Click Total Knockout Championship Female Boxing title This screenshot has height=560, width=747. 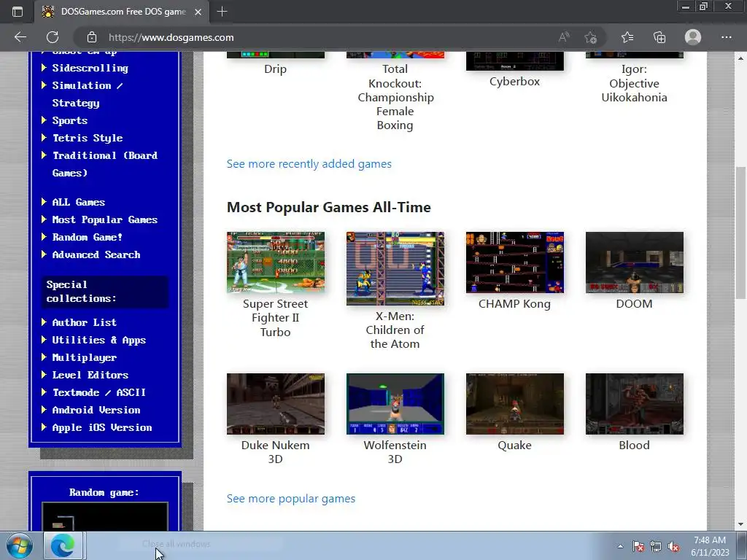395,97
